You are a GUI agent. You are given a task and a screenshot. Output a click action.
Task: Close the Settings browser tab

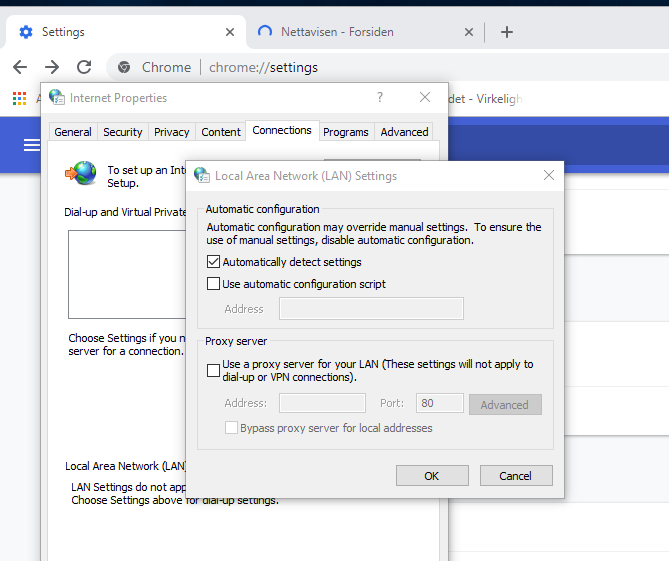click(230, 32)
